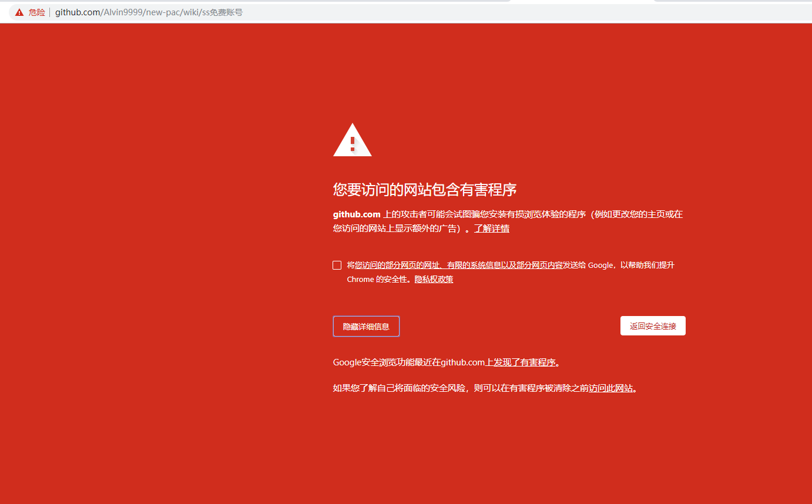Open the "隐私权政策" privacy policy link
Image resolution: width=812 pixels, height=504 pixels.
[434, 279]
